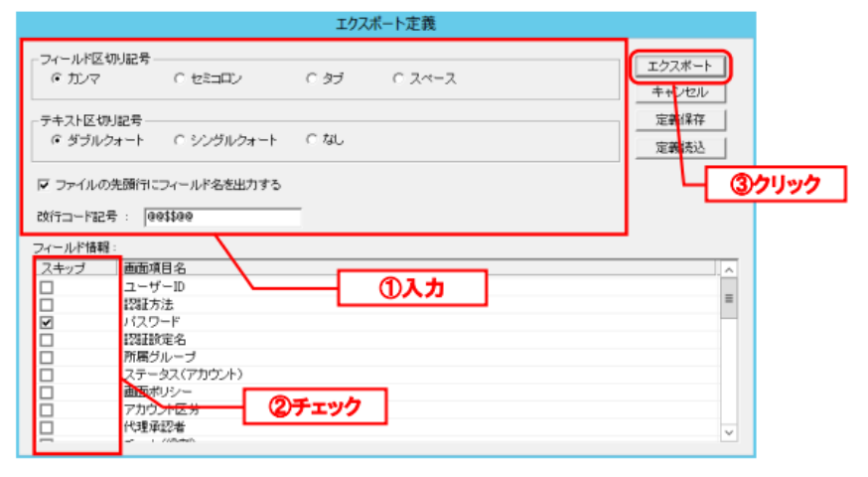The width and height of the screenshot is (868, 477).
Task: Select ダブルクォート text delimiter
Action: pos(56,140)
